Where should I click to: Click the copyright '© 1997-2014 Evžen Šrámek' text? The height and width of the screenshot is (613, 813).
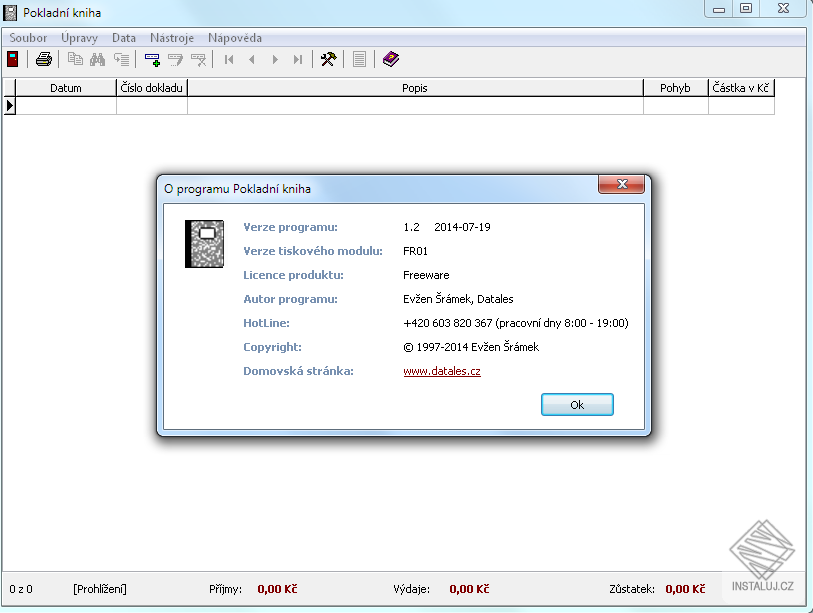(x=471, y=347)
